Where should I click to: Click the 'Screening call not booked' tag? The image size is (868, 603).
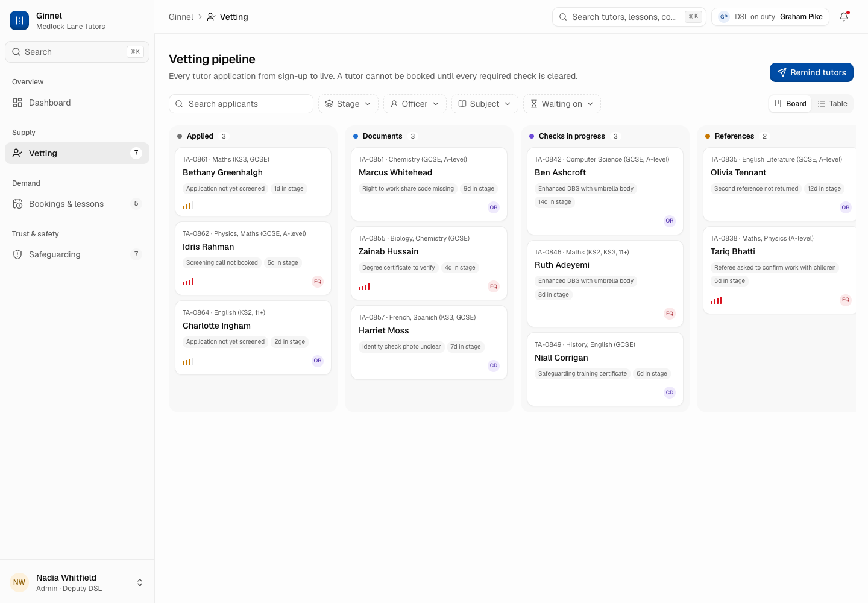[x=222, y=263]
